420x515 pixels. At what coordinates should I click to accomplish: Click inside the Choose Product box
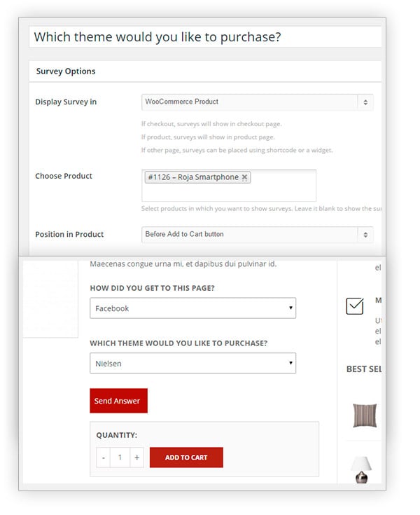point(229,186)
